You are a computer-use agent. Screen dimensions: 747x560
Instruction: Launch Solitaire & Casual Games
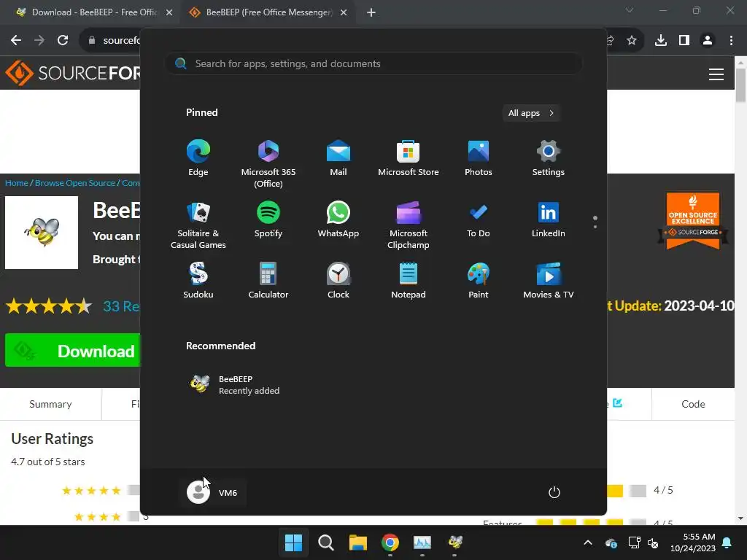(198, 225)
